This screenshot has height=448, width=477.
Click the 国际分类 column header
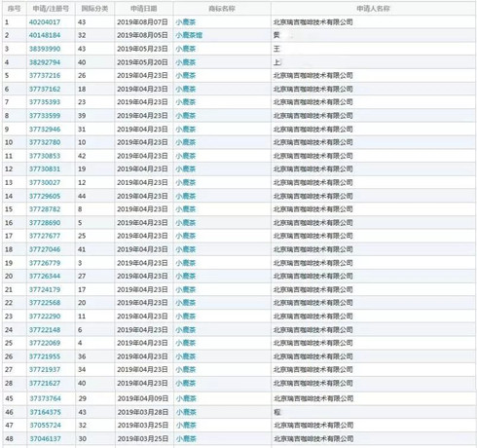click(94, 9)
